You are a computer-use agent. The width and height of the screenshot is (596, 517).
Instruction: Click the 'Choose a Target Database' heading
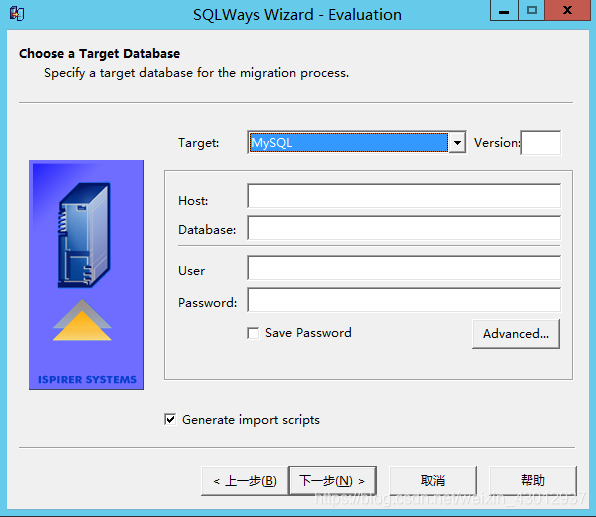[100, 54]
